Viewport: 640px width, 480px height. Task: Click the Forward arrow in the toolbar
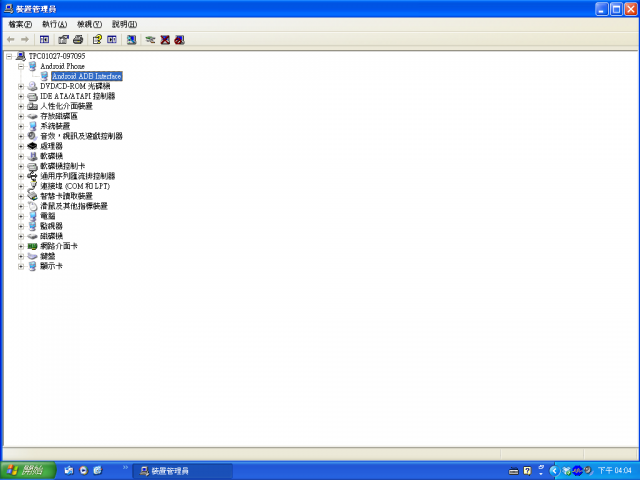[25, 40]
